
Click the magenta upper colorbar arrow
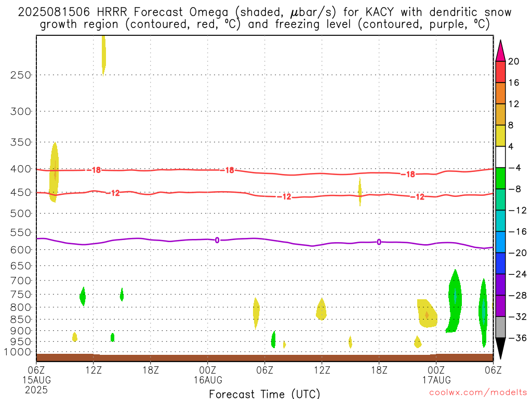(500, 51)
